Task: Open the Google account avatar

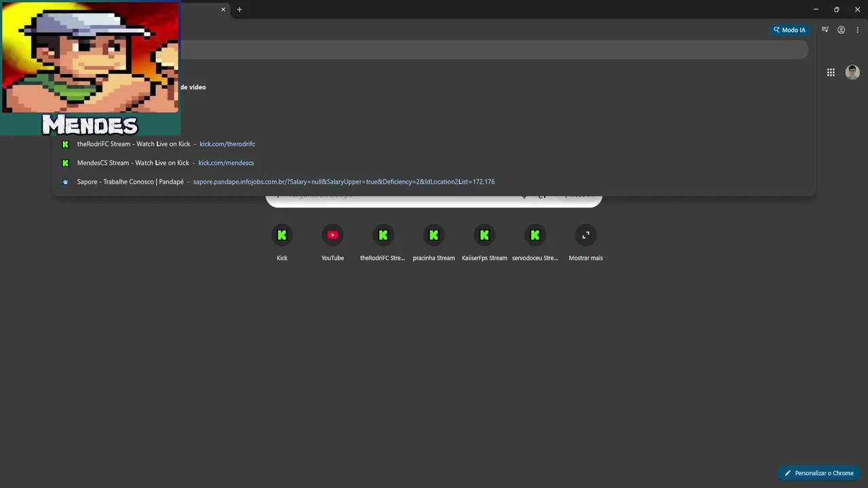Action: [852, 73]
